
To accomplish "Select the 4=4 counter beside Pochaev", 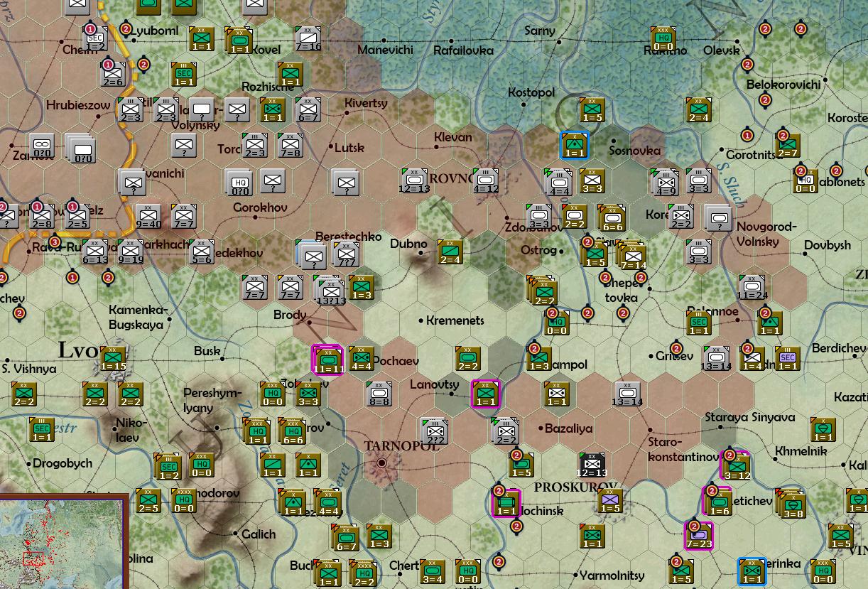I will (362, 359).
